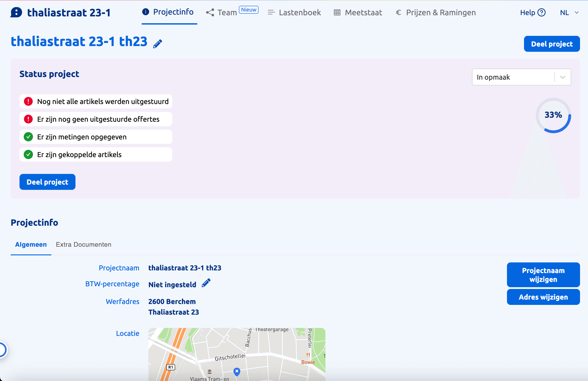Screen dimensions: 588x381
Task: Click the red warning icon for no sent offers
Action: pyautogui.click(x=28, y=119)
